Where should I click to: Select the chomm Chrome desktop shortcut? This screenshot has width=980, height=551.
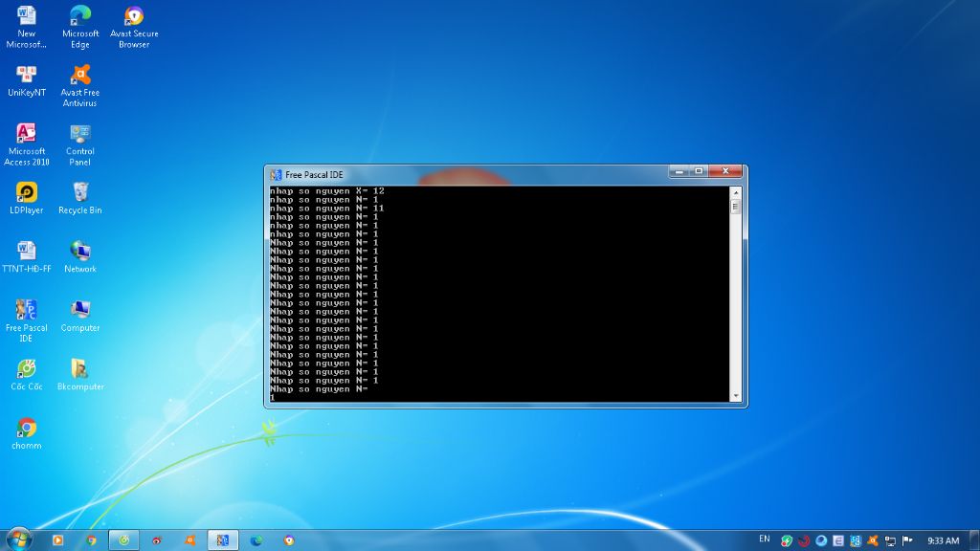point(26,433)
